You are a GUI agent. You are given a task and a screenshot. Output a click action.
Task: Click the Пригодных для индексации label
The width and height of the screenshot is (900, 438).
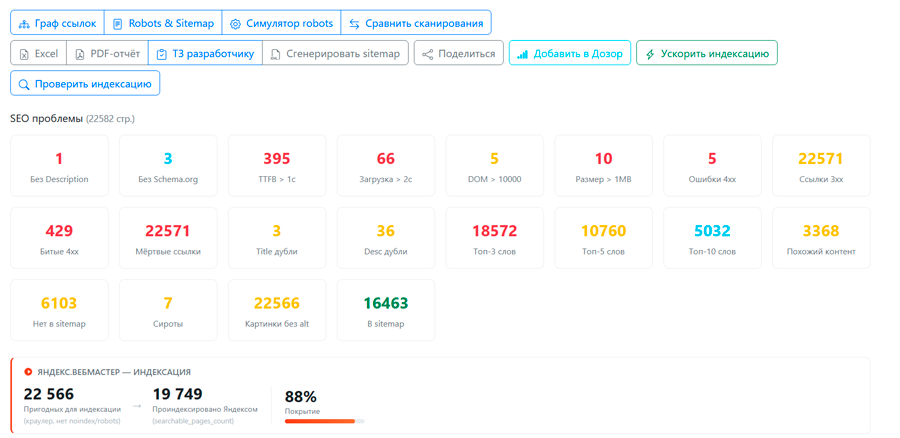click(72, 409)
